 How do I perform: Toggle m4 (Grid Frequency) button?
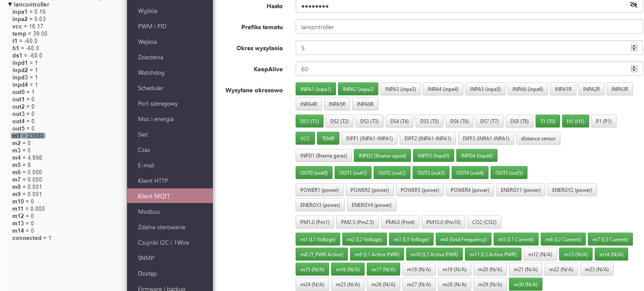(x=463, y=239)
